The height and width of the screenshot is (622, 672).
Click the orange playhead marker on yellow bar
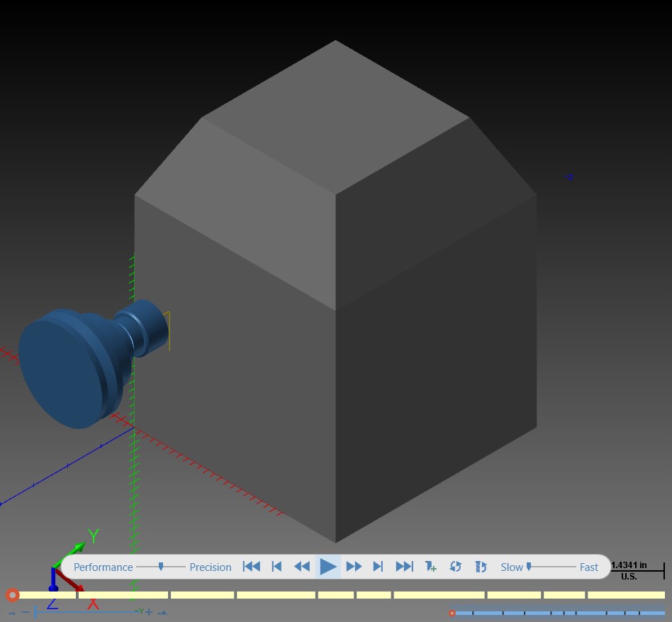pyautogui.click(x=13, y=595)
